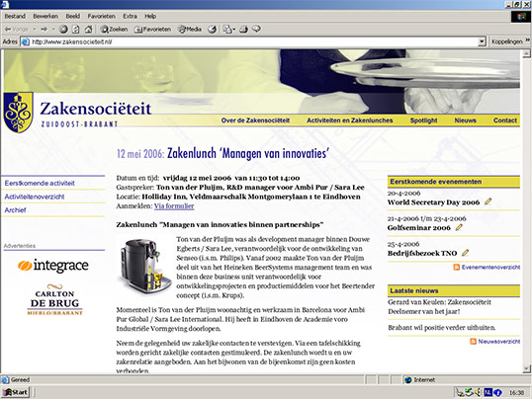Viewport: 532px width, 399px height.
Task: Click RSS icon beside Nieuwsoverzicht
Action: 473,342
